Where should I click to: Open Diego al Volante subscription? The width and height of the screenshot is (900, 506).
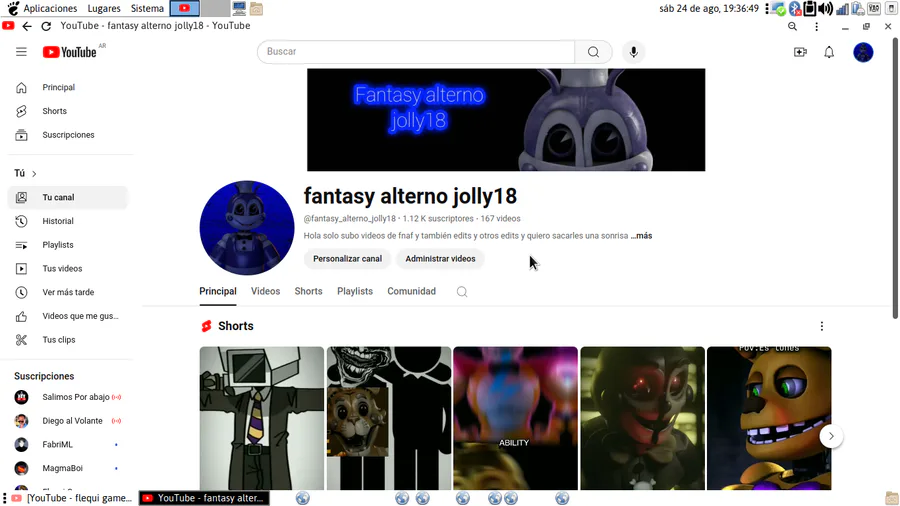[x=68, y=421]
